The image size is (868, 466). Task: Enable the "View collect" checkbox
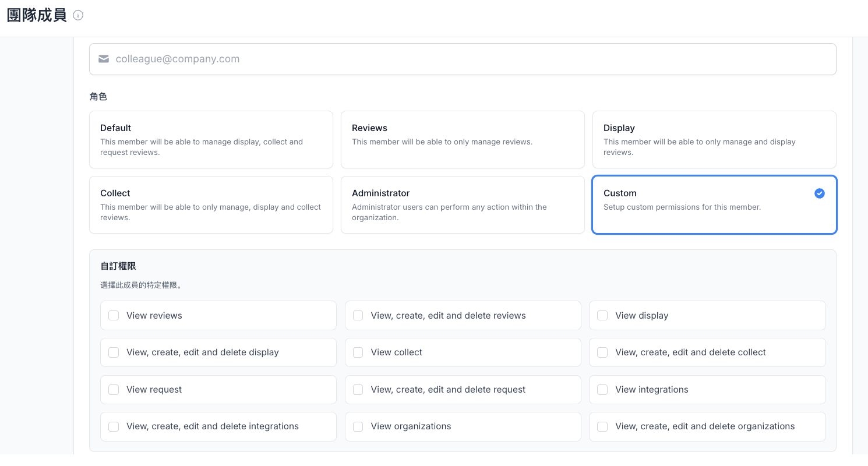358,352
